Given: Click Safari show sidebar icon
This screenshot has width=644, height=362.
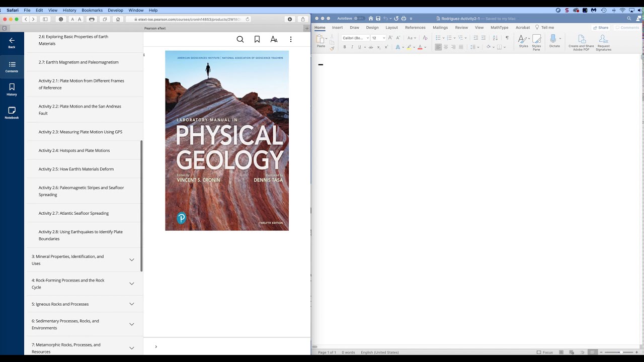Looking at the screenshot, I should tap(45, 19).
